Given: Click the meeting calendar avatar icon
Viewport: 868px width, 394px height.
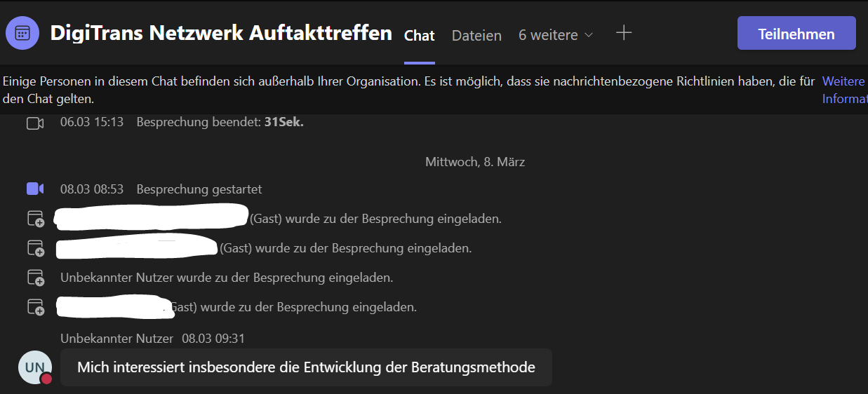Looking at the screenshot, I should [x=22, y=33].
